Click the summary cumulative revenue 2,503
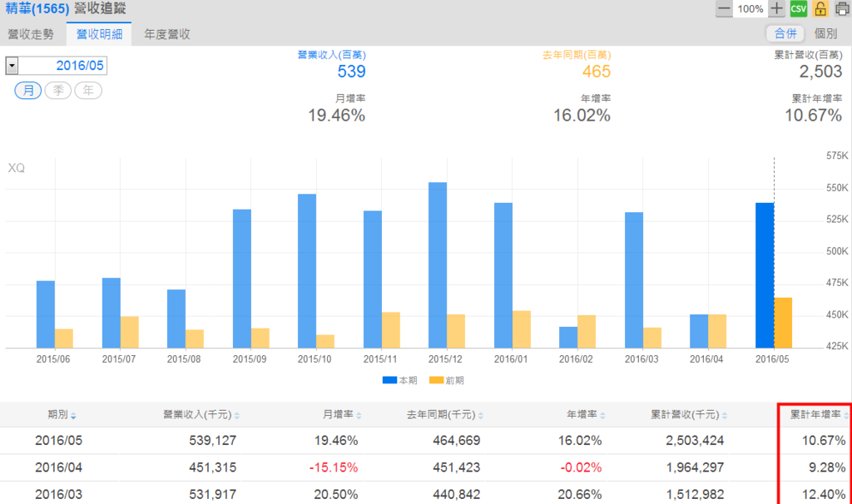Screen dimensions: 852x504 click(820, 72)
